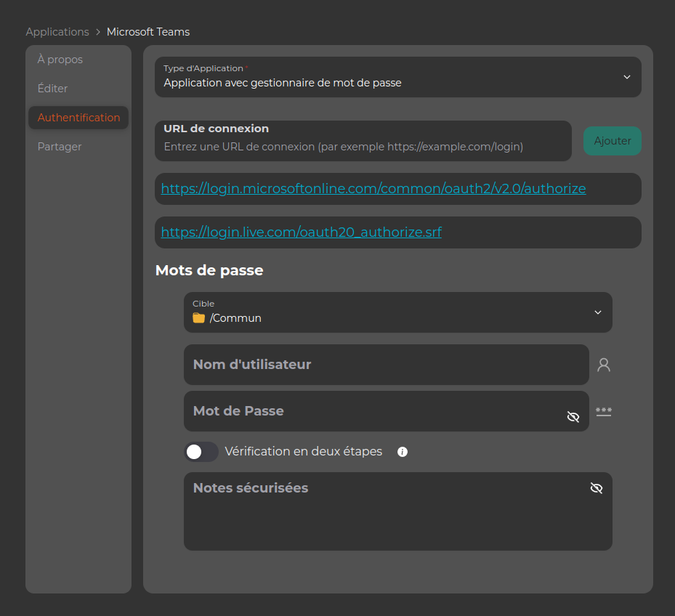
Task: Navigate back via the Applications breadcrumb
Action: pyautogui.click(x=57, y=31)
